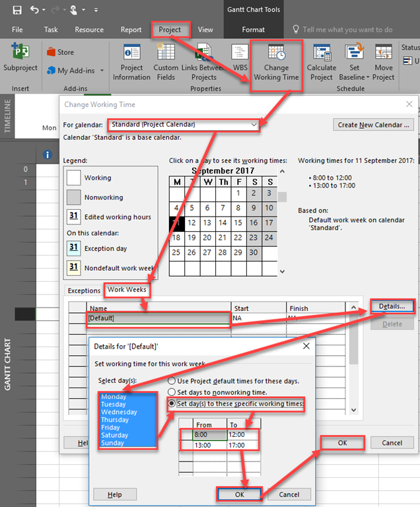Click the Details... button
420x507 pixels.
pyautogui.click(x=392, y=306)
